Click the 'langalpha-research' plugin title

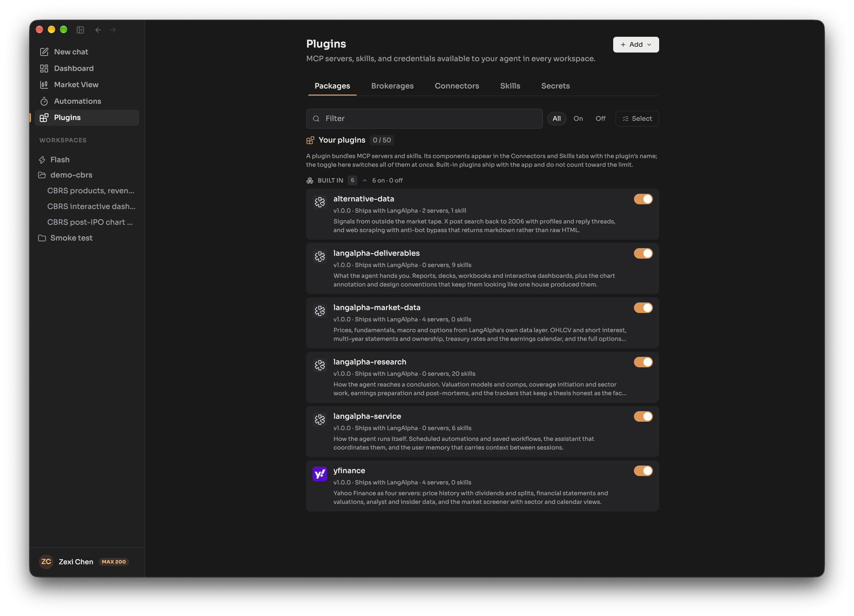[370, 362]
